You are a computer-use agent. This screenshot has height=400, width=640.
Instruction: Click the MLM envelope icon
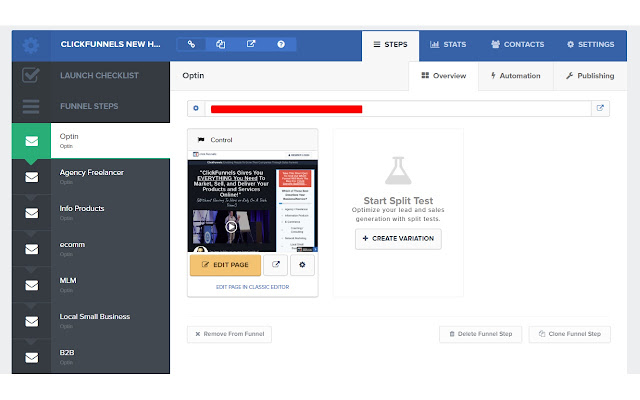click(31, 285)
